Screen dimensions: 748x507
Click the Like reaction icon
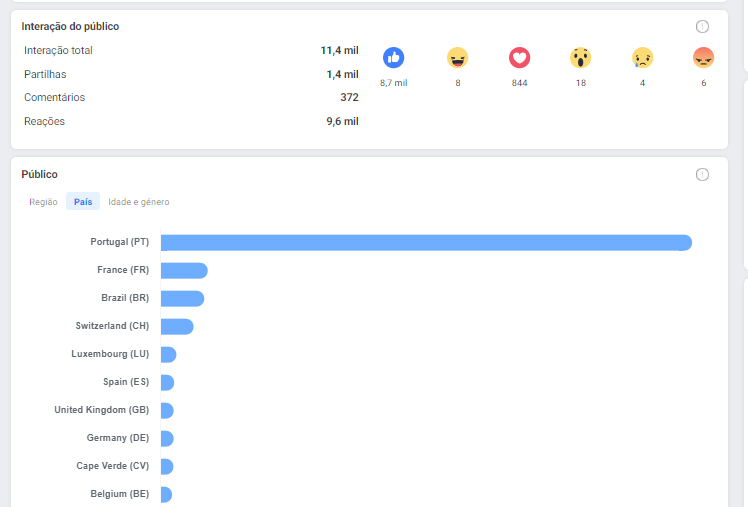click(x=394, y=58)
